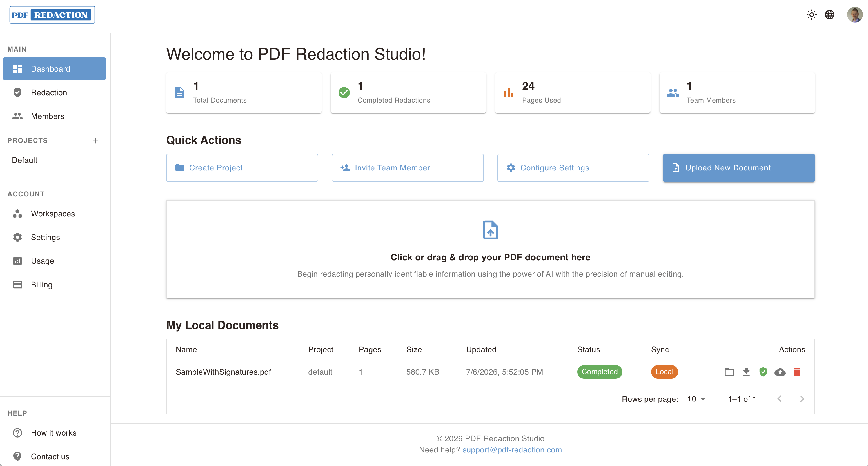Open Billing in the sidebar

pos(54,285)
